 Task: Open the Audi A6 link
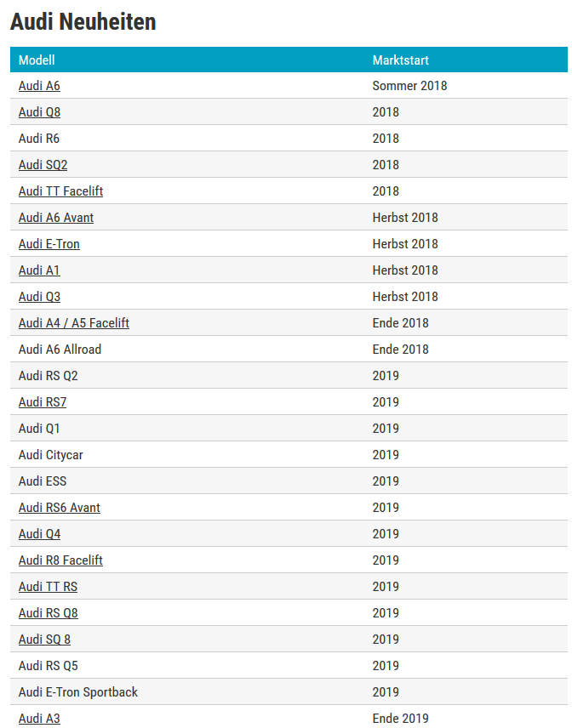pos(39,86)
